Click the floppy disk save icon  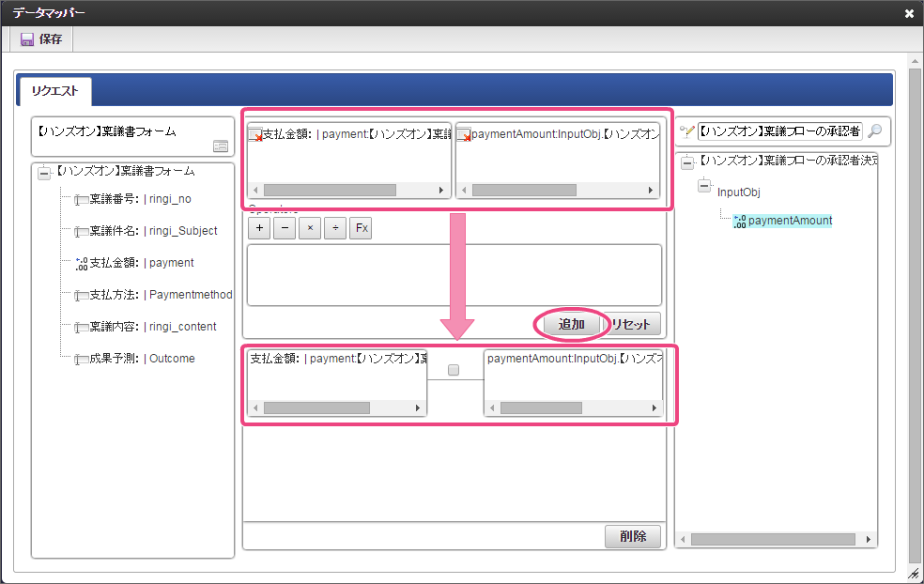(27, 39)
